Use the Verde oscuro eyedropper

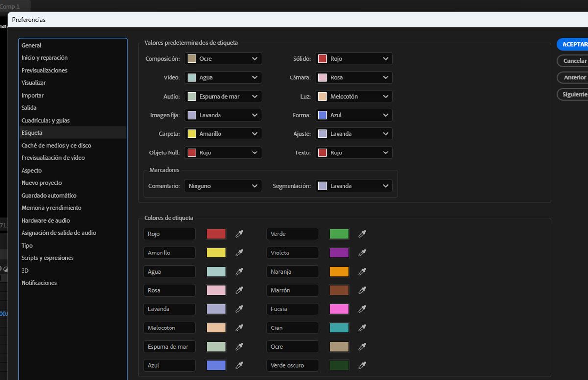coord(362,365)
